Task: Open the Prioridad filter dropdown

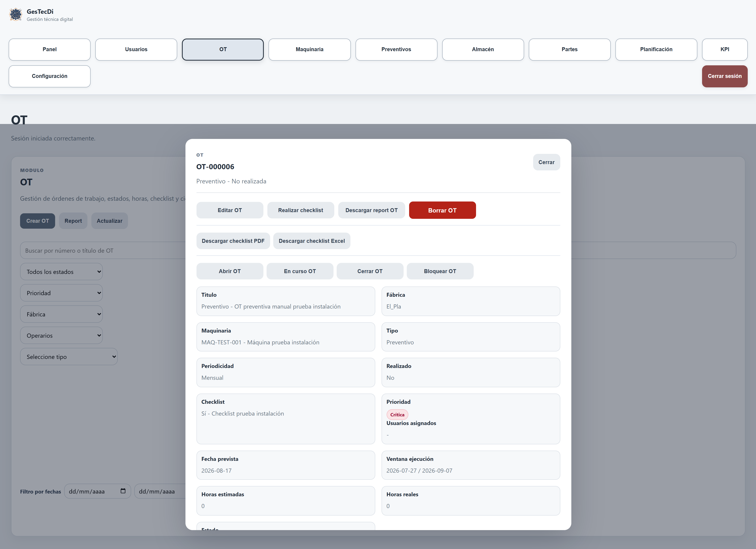Action: [x=61, y=293]
